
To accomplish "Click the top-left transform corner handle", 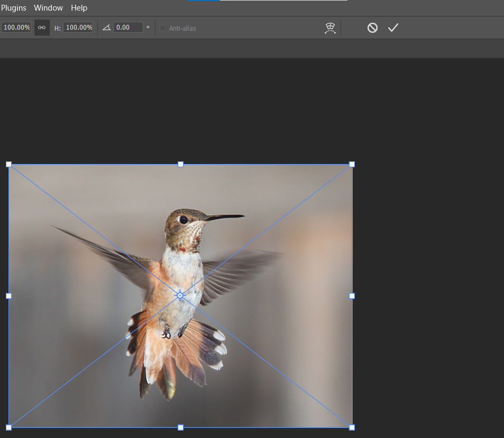I will click(8, 165).
